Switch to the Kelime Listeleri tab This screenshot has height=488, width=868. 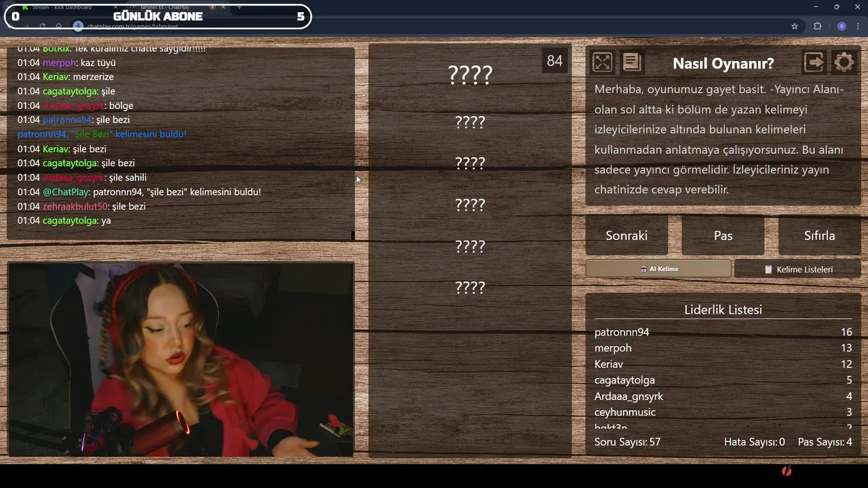(797, 269)
